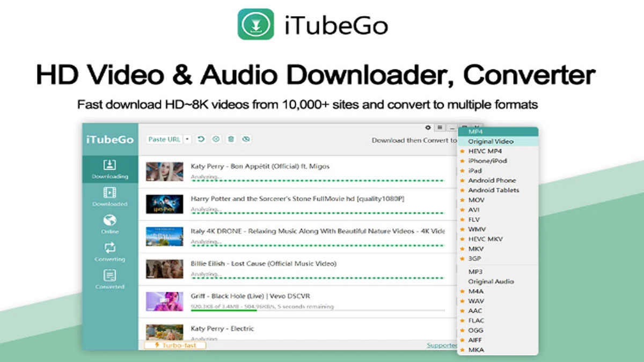Viewport: 644px width, 362px height.
Task: Select 'Billie Eilish - Lost Cause' title
Action: 264,263
